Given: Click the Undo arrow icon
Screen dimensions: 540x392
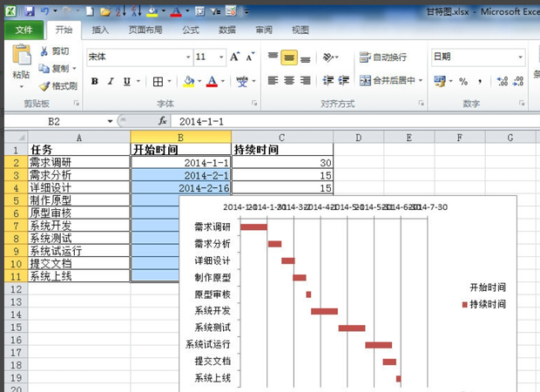Looking at the screenshot, I should 44,11.
